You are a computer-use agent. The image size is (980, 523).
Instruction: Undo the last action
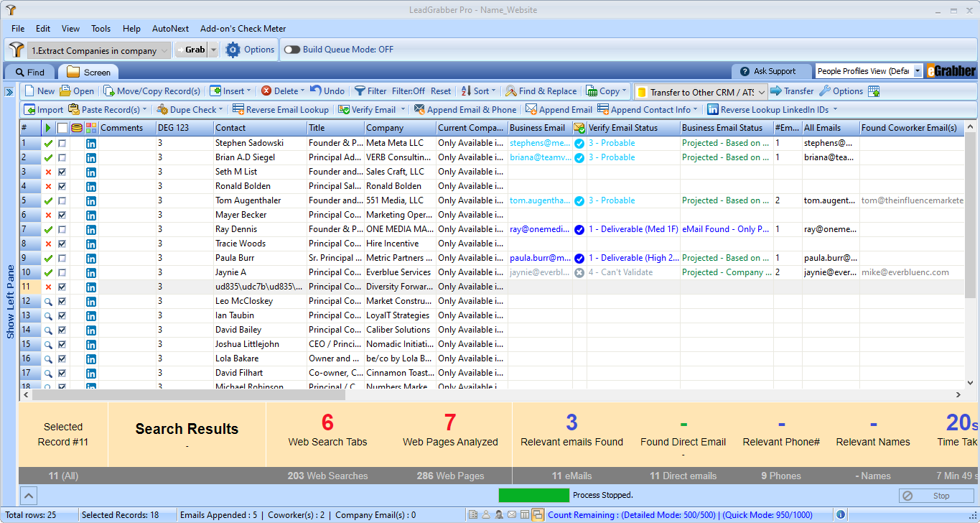click(x=327, y=91)
